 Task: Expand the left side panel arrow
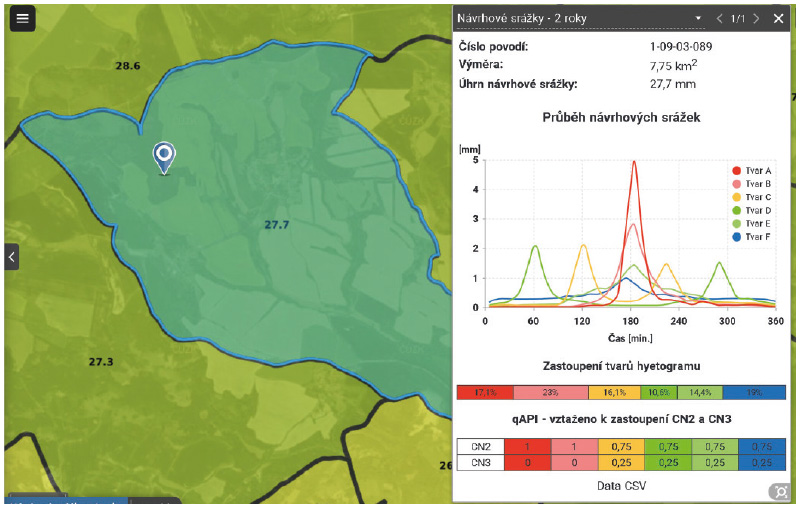(x=11, y=257)
